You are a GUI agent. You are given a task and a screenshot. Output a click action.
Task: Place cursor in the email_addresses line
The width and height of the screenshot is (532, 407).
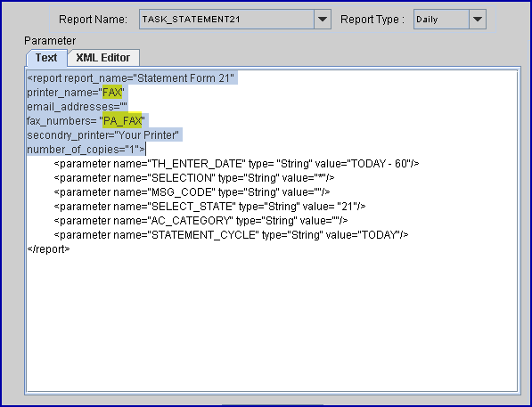(77, 107)
